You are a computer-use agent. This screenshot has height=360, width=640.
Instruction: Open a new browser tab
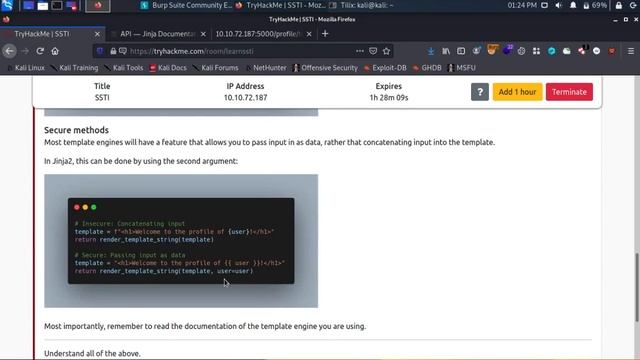(325, 34)
